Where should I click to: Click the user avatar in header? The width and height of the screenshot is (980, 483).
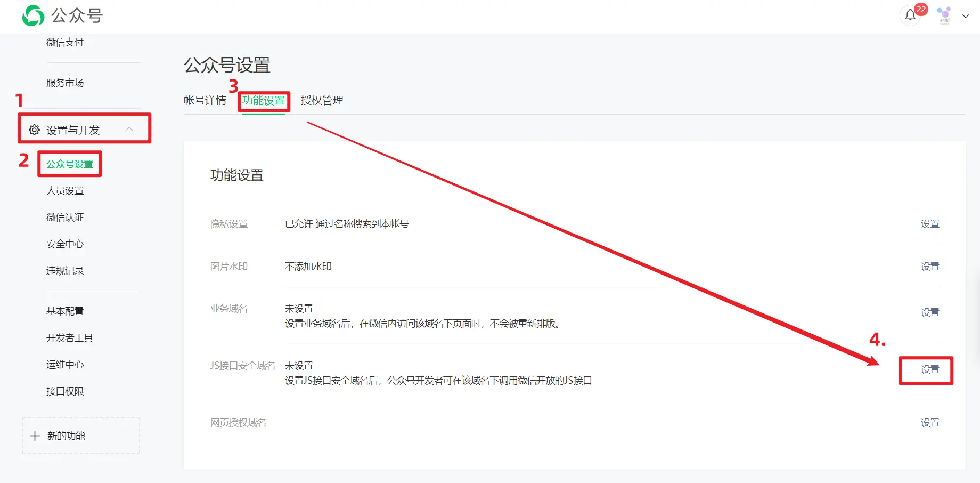pyautogui.click(x=944, y=15)
